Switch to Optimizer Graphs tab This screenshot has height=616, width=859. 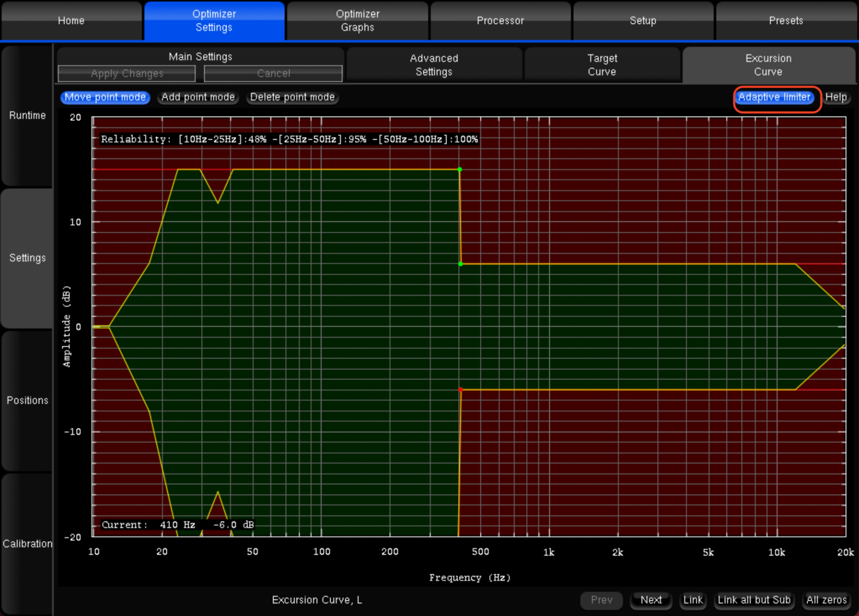click(357, 21)
